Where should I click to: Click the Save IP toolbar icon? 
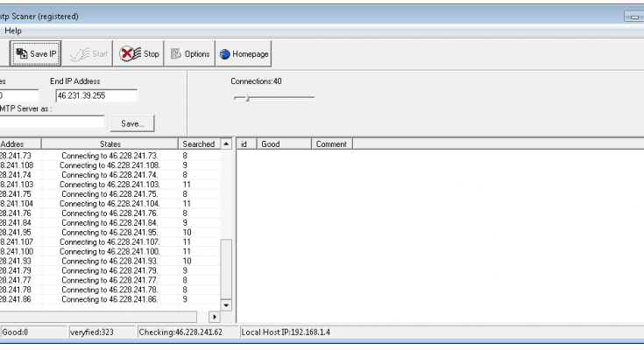pos(21,54)
